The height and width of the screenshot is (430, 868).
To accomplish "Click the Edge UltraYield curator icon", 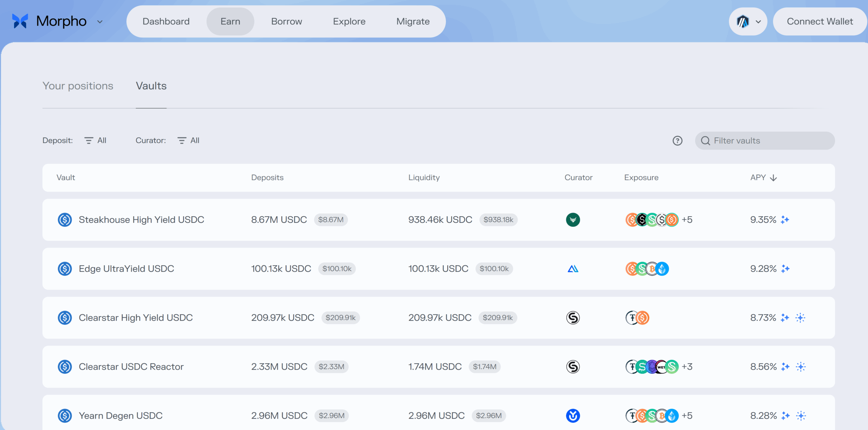I will pos(573,269).
